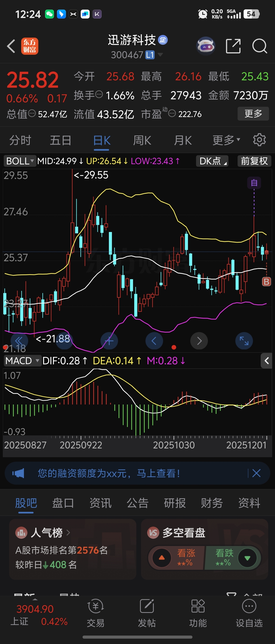275x644 pixels.
Task: Select the 日K tab
Action: pos(102,141)
